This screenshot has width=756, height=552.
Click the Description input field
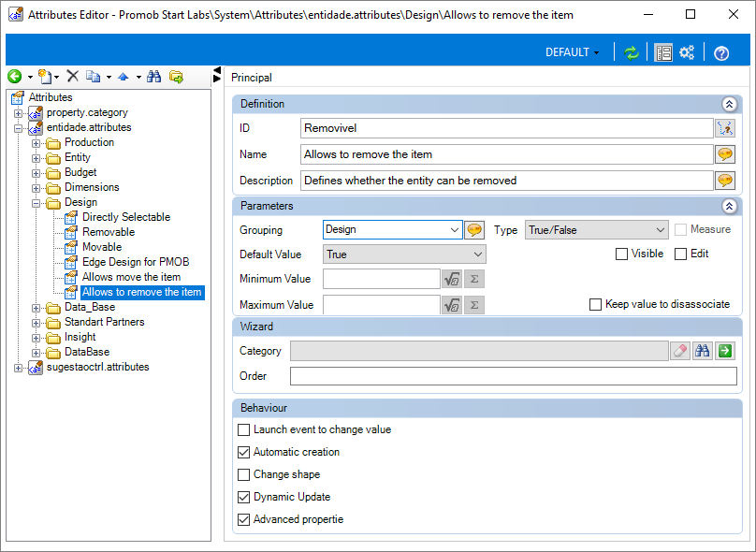(507, 181)
